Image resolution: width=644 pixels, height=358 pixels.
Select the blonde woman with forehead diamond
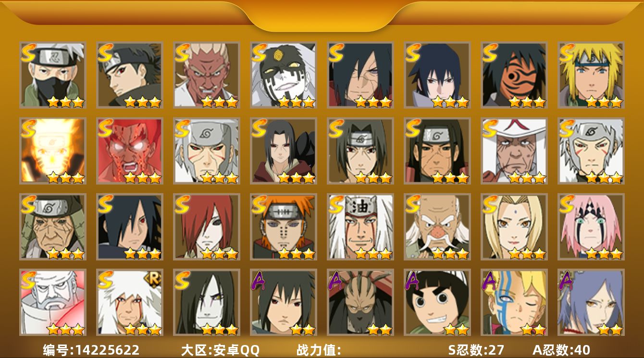pyautogui.click(x=514, y=226)
